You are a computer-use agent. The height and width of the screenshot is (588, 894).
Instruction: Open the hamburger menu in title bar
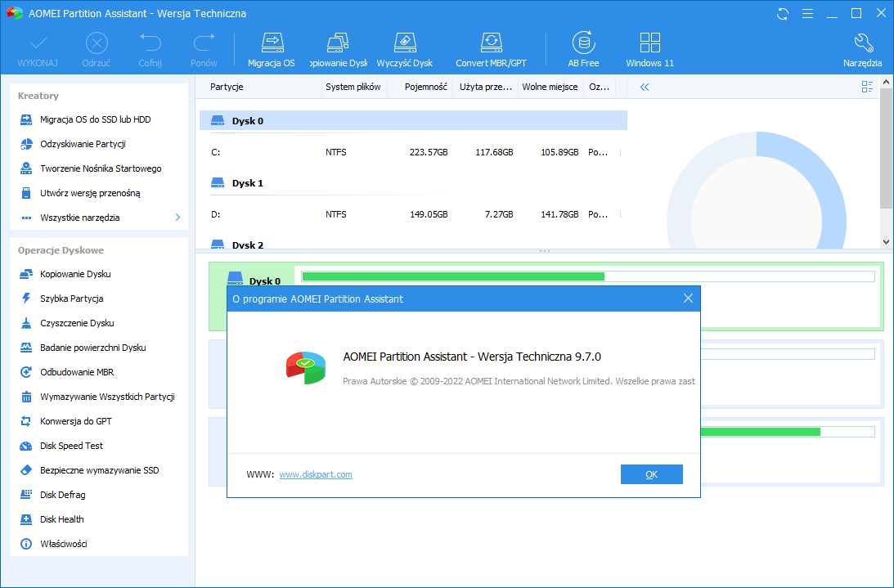tap(807, 14)
